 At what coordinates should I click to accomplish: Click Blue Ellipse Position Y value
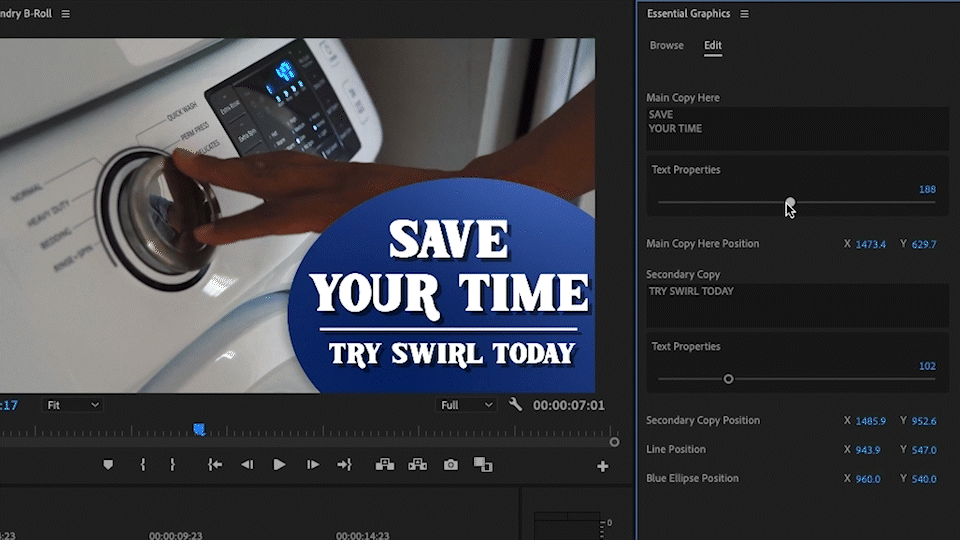tap(924, 479)
